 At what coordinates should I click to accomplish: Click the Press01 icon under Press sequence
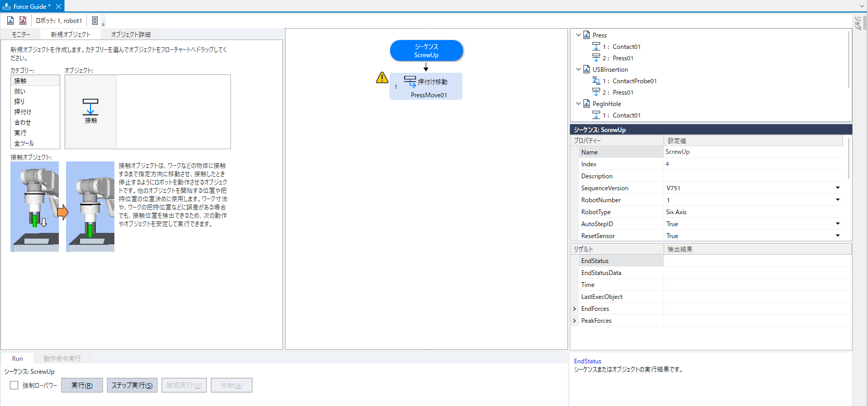[x=596, y=58]
